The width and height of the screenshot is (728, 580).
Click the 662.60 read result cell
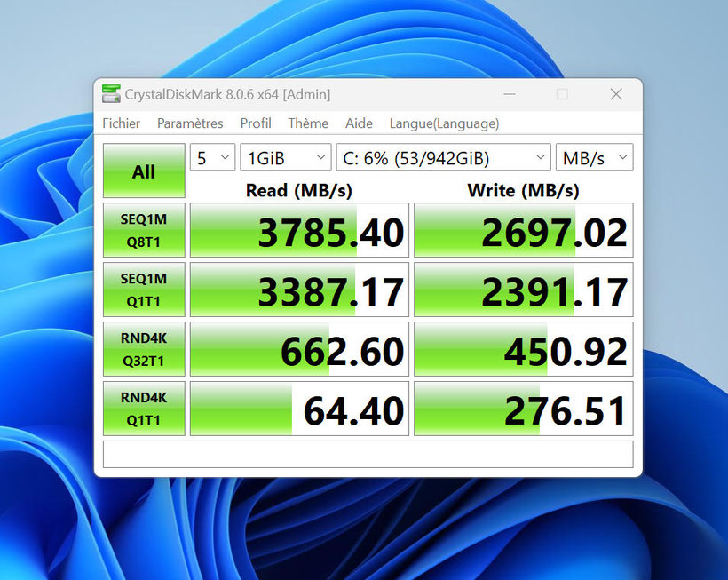pos(299,349)
